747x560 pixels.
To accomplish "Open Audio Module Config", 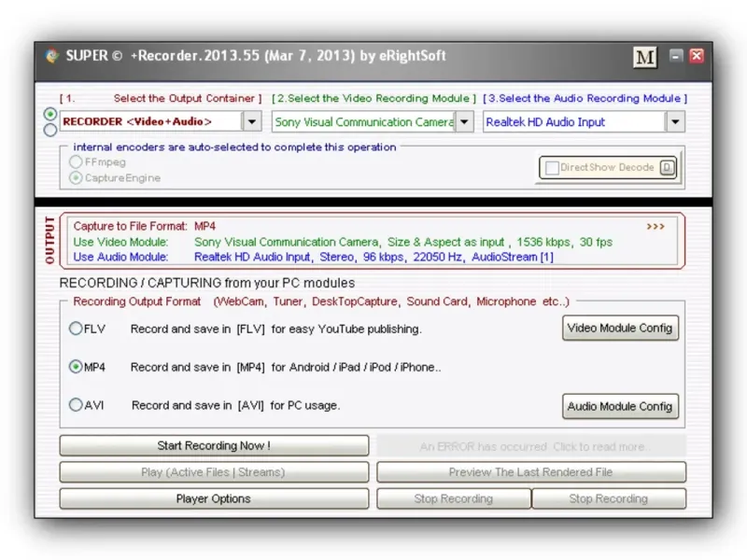I will click(x=620, y=406).
